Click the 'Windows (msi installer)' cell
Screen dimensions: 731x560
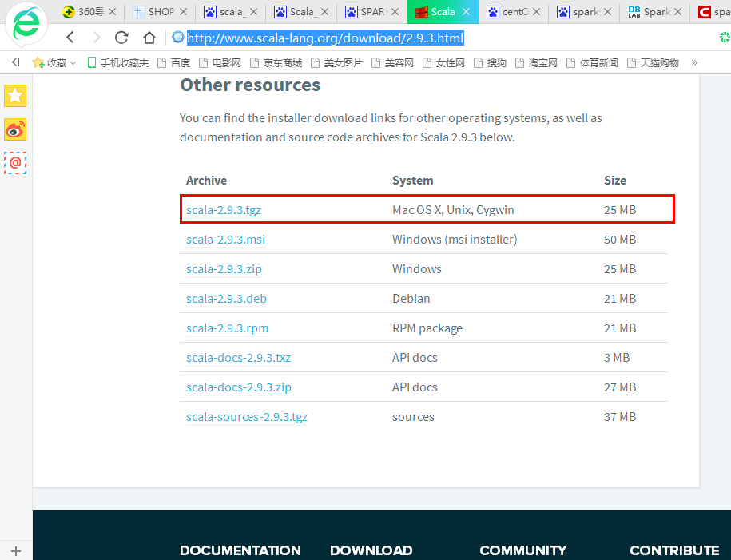tap(455, 239)
